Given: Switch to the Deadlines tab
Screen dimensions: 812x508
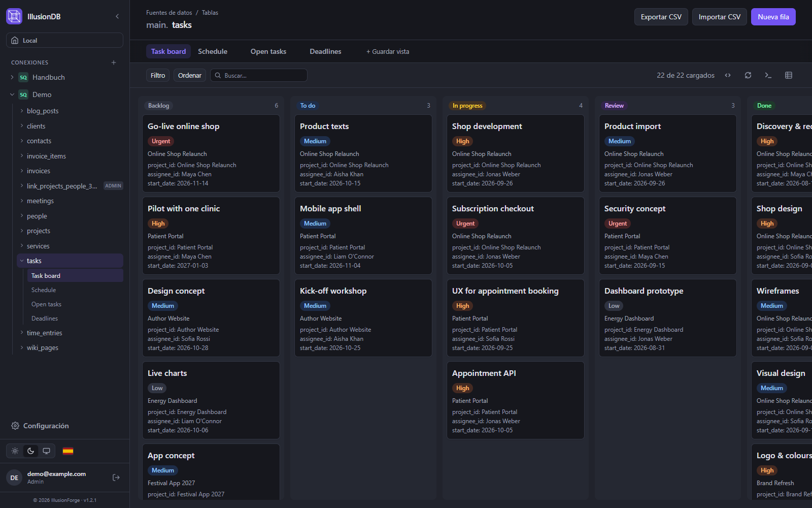Looking at the screenshot, I should 325,51.
